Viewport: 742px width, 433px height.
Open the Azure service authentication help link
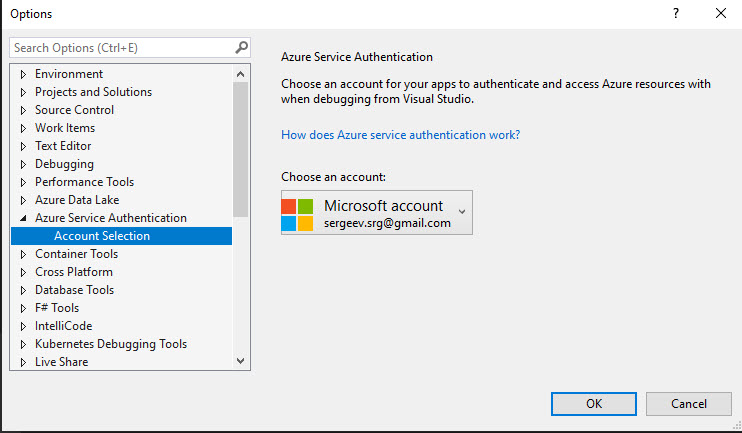click(x=400, y=135)
